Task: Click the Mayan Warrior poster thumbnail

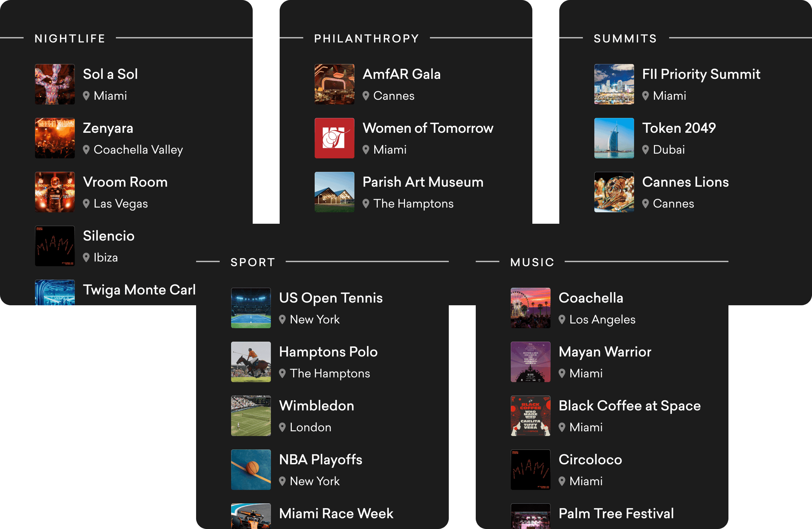Action: [x=531, y=362]
